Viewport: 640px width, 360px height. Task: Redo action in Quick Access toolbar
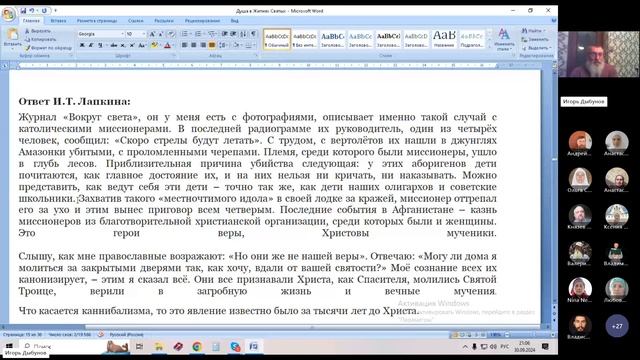pyautogui.click(x=44, y=11)
